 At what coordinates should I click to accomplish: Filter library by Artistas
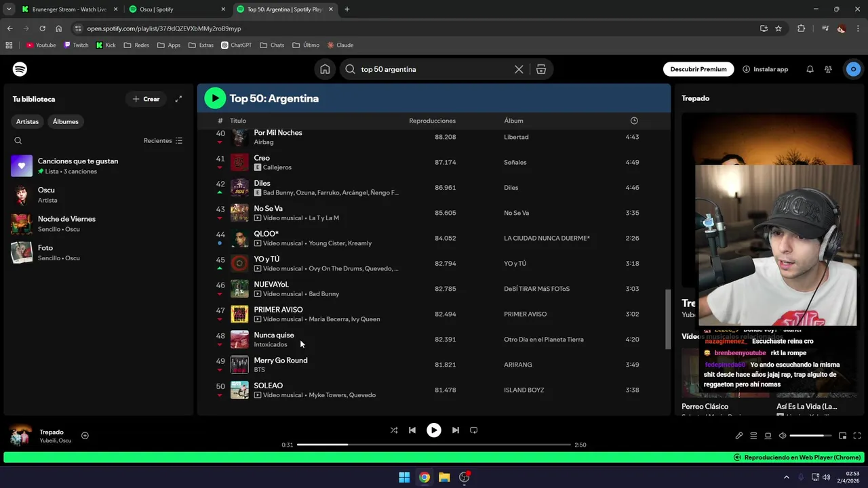28,121
